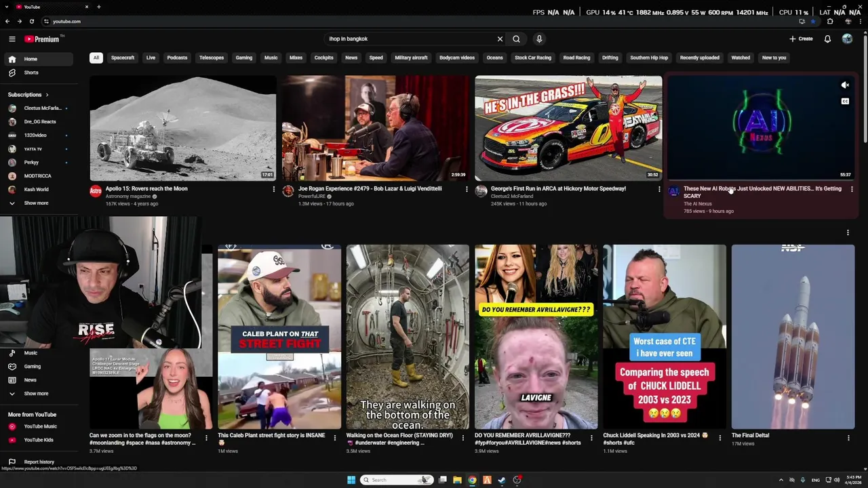Open Apollo 15 rovers video thumbnail
Viewport: 868px width, 488px height.
[183, 128]
